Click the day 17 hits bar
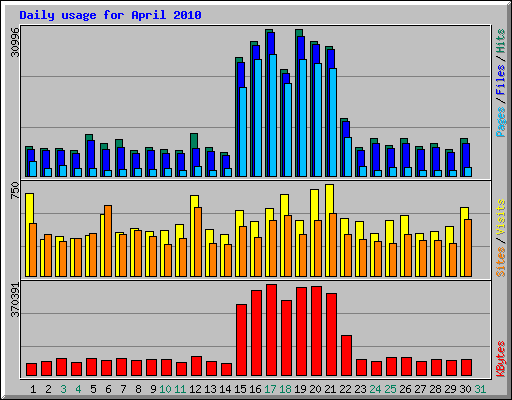Viewport: 512px width, 400px height. point(267,103)
